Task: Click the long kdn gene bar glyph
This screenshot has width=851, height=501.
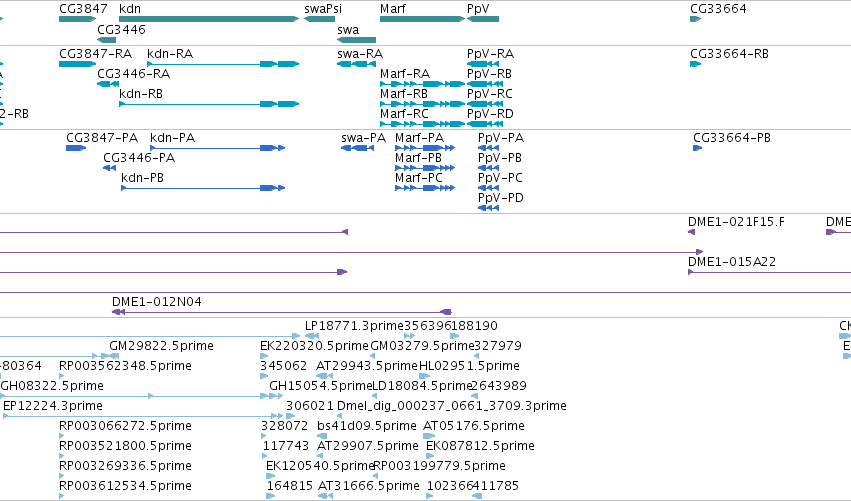Action: (x=209, y=19)
